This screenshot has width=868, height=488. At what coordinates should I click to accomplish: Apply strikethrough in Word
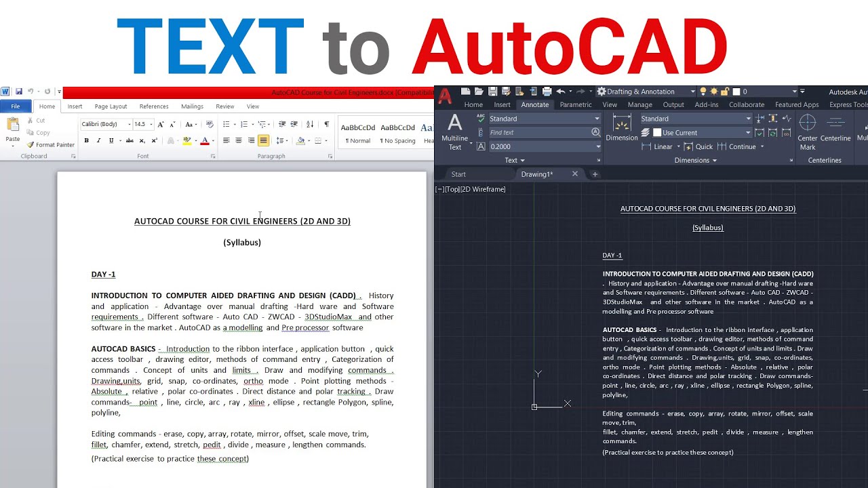point(130,140)
